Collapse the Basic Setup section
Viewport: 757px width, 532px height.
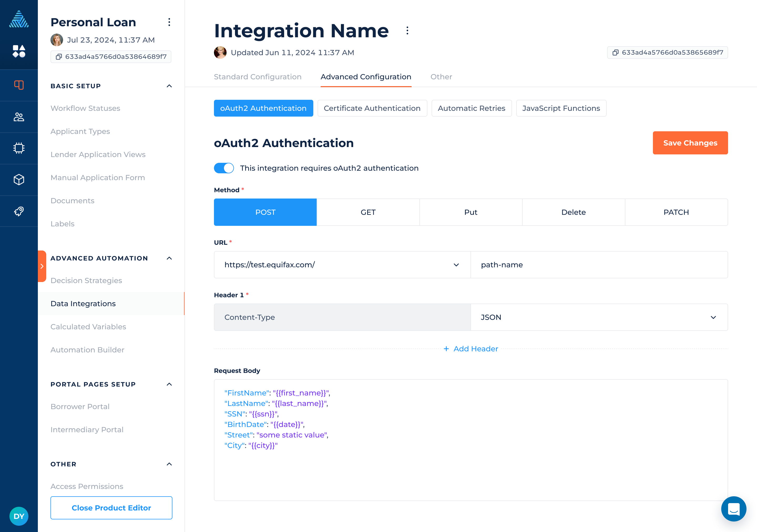[x=169, y=86]
